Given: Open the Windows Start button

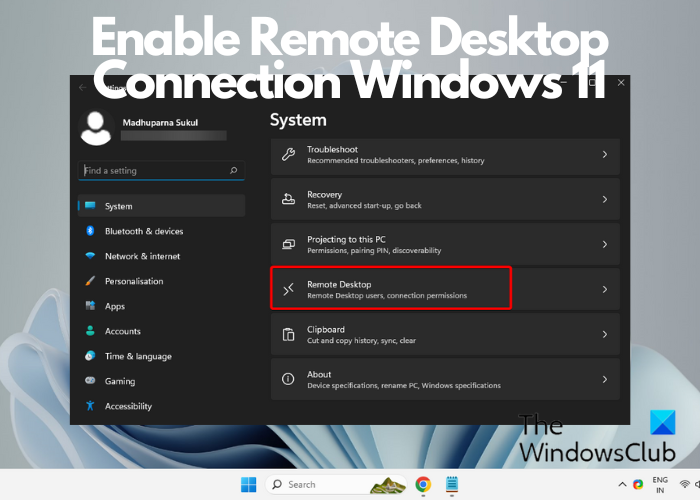Looking at the screenshot, I should [x=249, y=484].
